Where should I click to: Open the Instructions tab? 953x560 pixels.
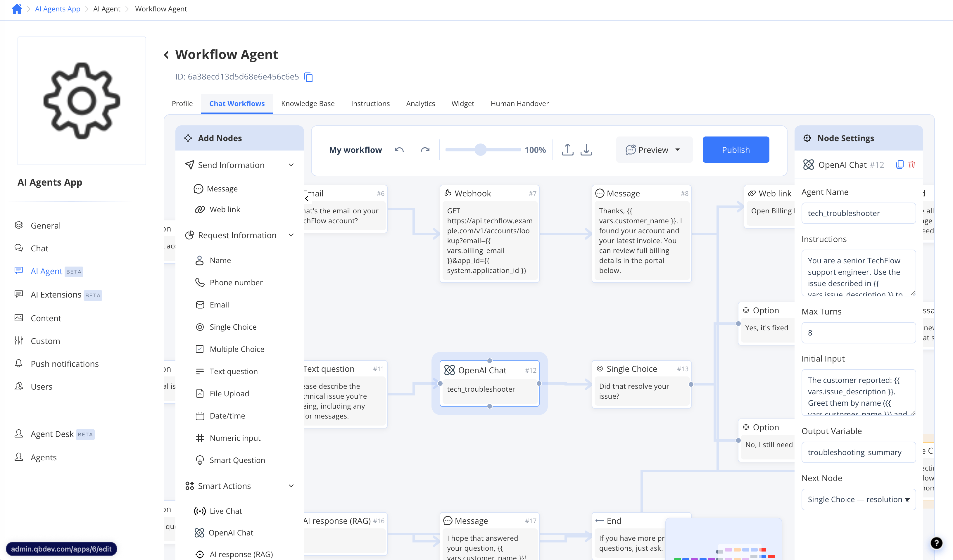point(370,103)
